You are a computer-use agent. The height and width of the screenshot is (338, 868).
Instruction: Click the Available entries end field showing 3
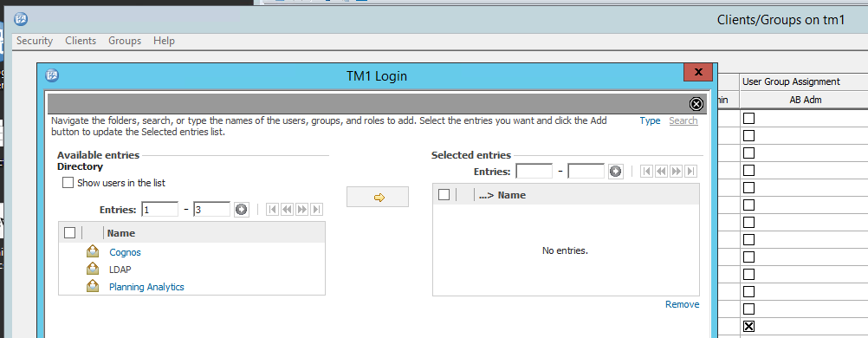211,210
